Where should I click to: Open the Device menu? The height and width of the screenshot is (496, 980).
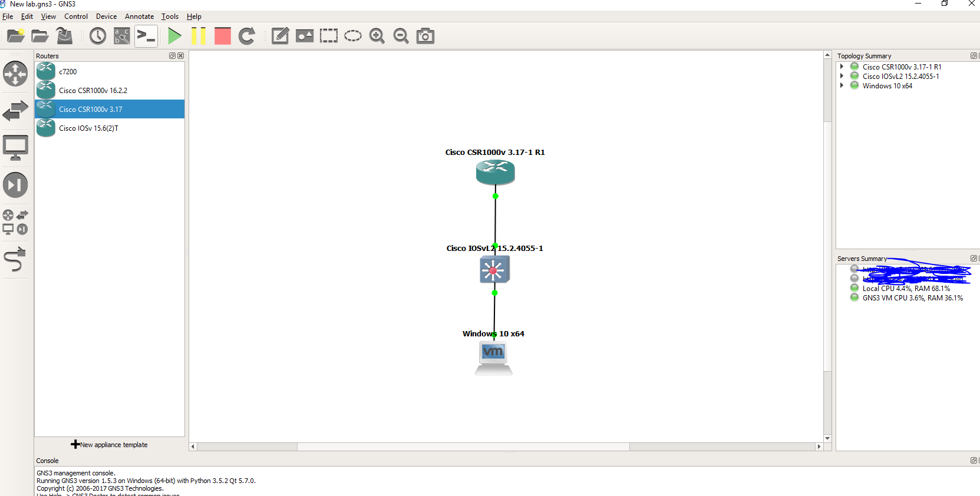pos(107,16)
